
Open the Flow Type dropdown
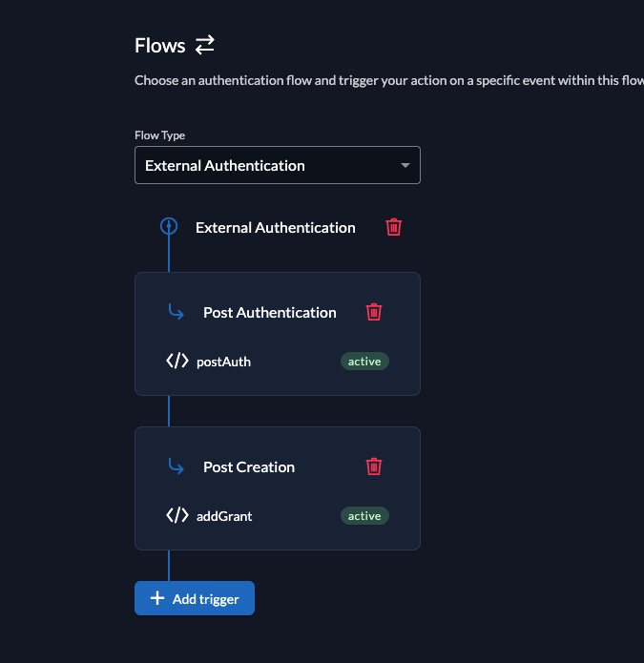277,165
